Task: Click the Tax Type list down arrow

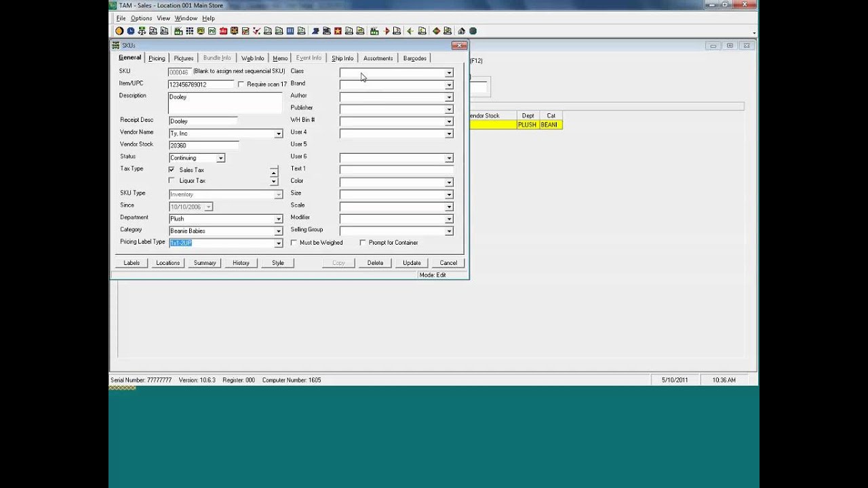Action: click(274, 181)
